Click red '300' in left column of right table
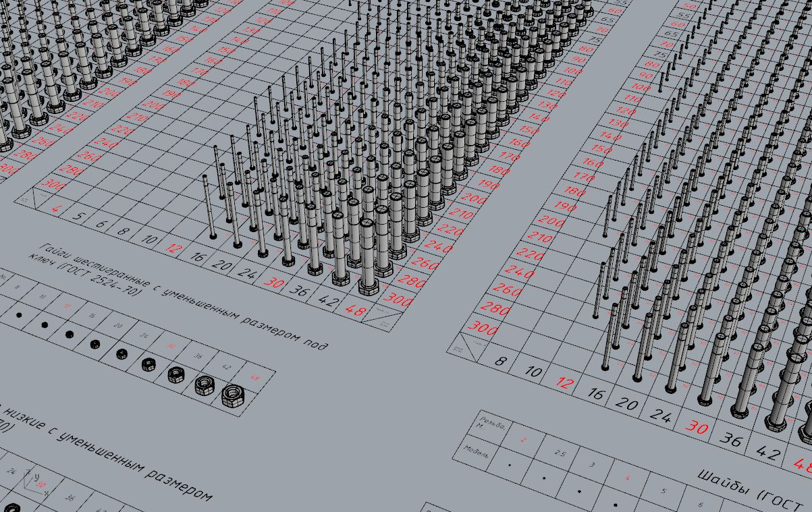812x512 pixels. tap(483, 329)
